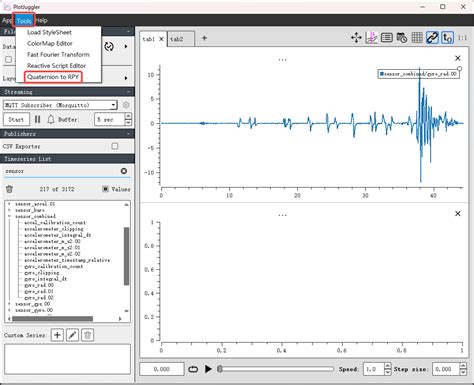
Task: Add a new custom series
Action: 57,335
